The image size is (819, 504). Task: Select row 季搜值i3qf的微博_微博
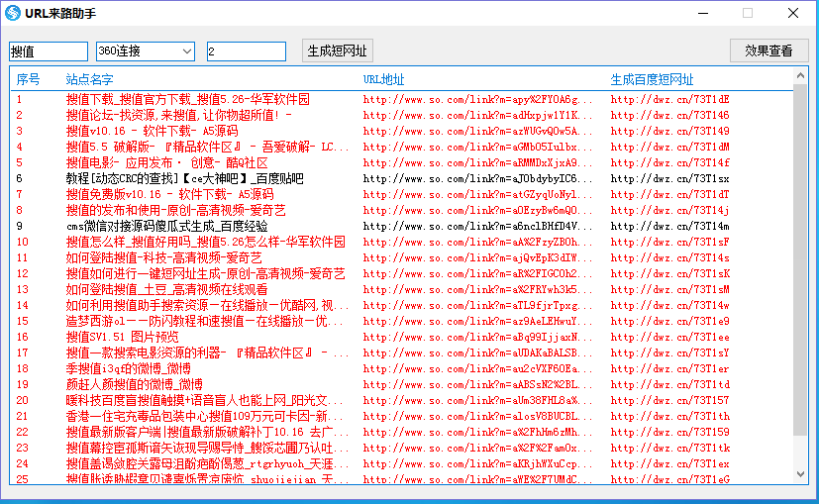[401, 368]
